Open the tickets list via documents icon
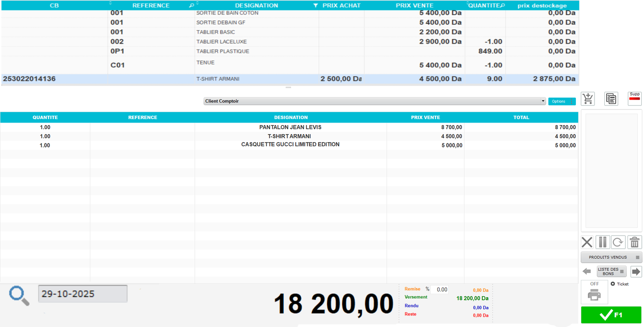 click(611, 98)
